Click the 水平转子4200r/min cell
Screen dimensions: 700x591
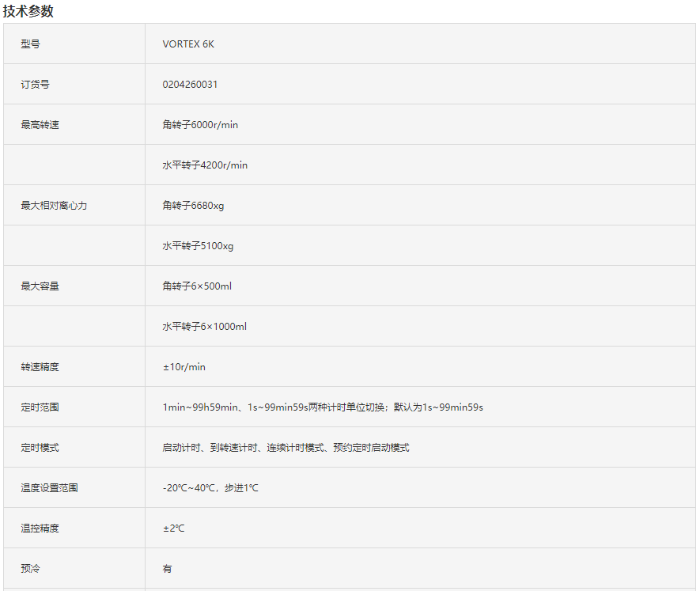point(205,165)
